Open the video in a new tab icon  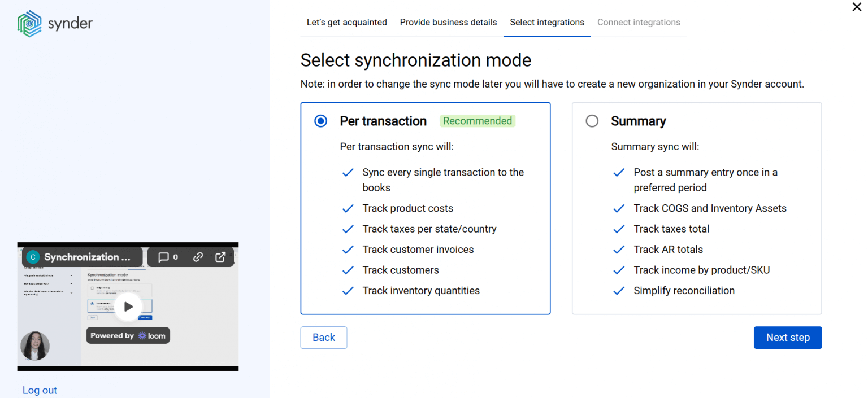220,257
